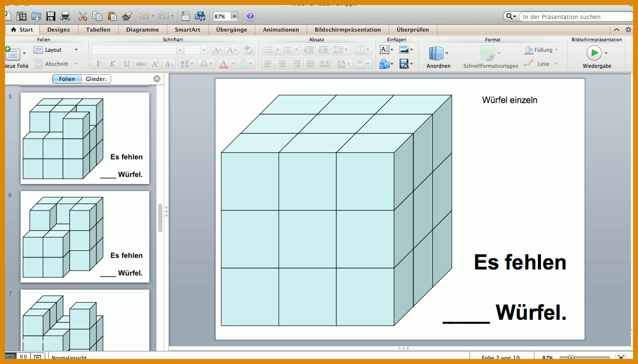Toggle left text alignment
The image size is (638, 364).
pyautogui.click(x=268, y=64)
